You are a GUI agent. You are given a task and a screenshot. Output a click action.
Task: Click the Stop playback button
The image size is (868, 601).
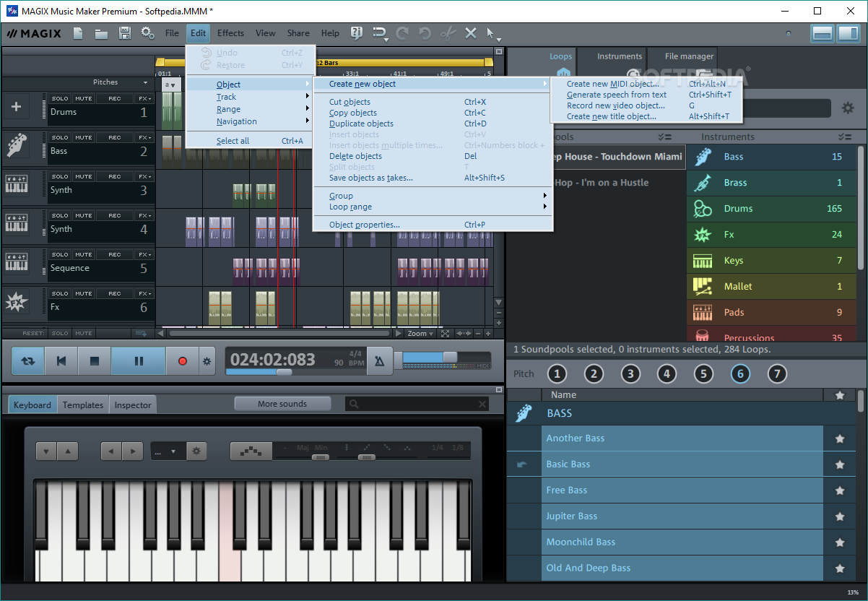pos(94,361)
